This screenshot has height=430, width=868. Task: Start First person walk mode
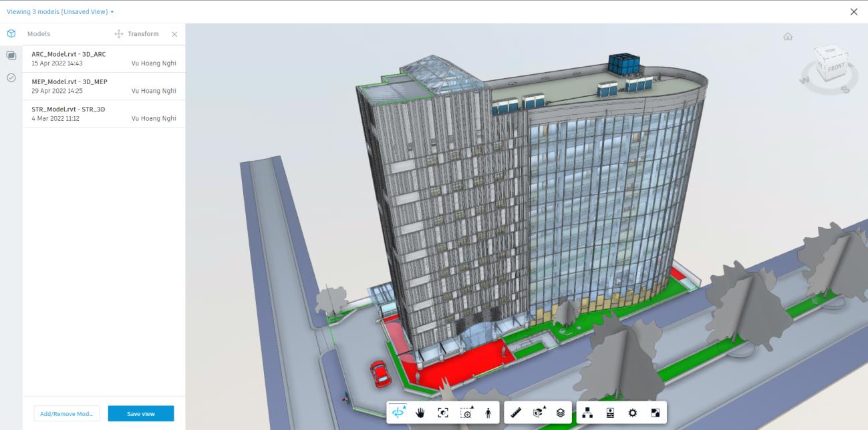(488, 413)
